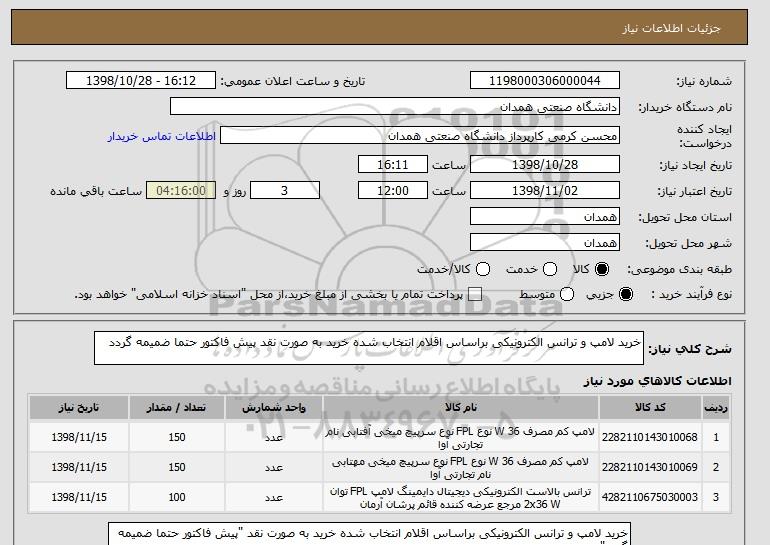Image resolution: width=770 pixels, height=545 pixels.
Task: Click quantity 100 in row 3
Action: click(x=177, y=497)
